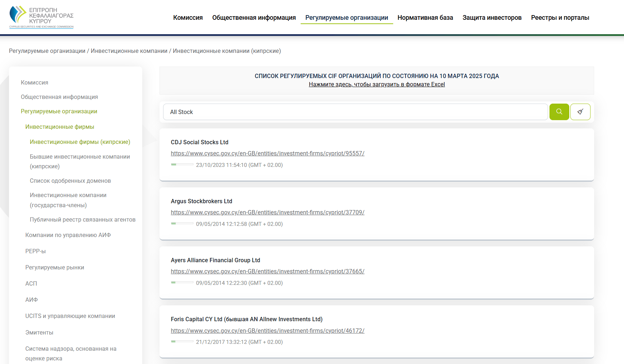The width and height of the screenshot is (624, 364).
Task: Open the Foris Capital CY Ltd link
Action: pyautogui.click(x=268, y=331)
